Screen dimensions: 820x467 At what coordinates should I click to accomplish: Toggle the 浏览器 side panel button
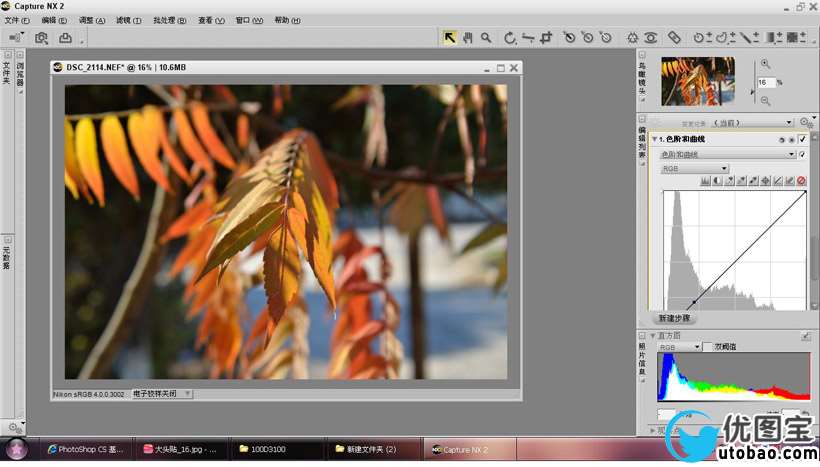click(20, 54)
